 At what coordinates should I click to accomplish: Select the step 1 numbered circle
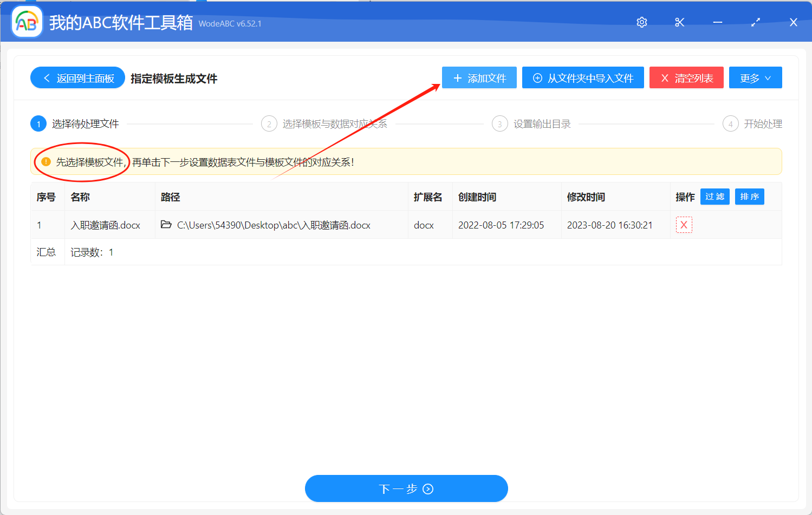point(38,123)
